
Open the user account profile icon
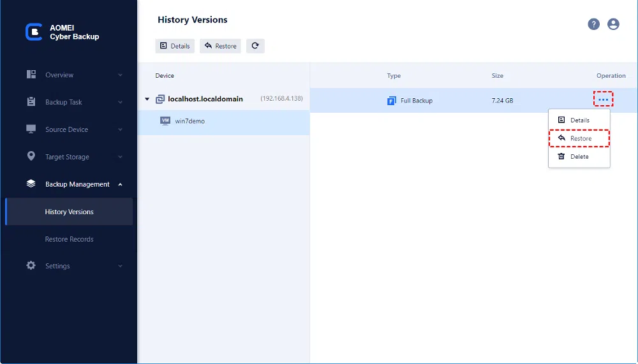pos(613,24)
